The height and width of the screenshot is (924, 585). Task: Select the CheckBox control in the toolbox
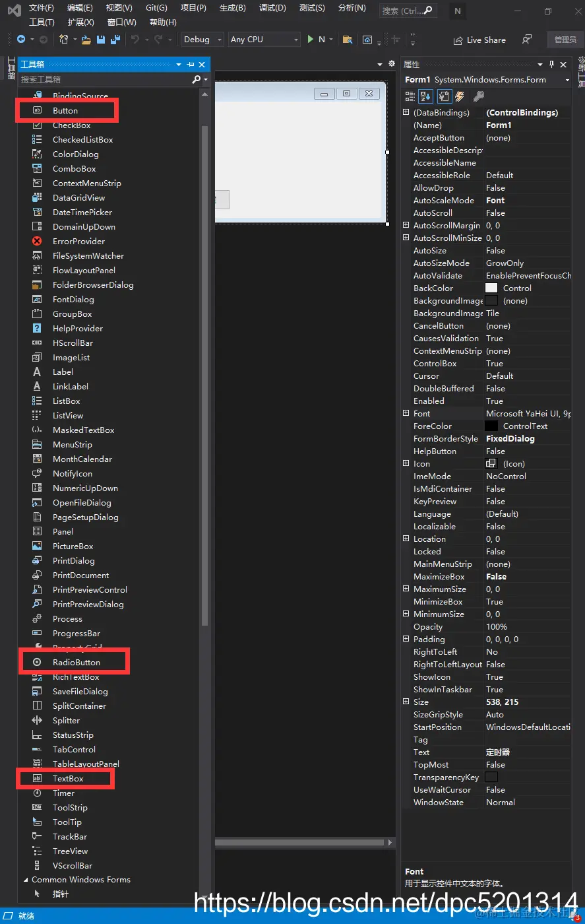[71, 125]
